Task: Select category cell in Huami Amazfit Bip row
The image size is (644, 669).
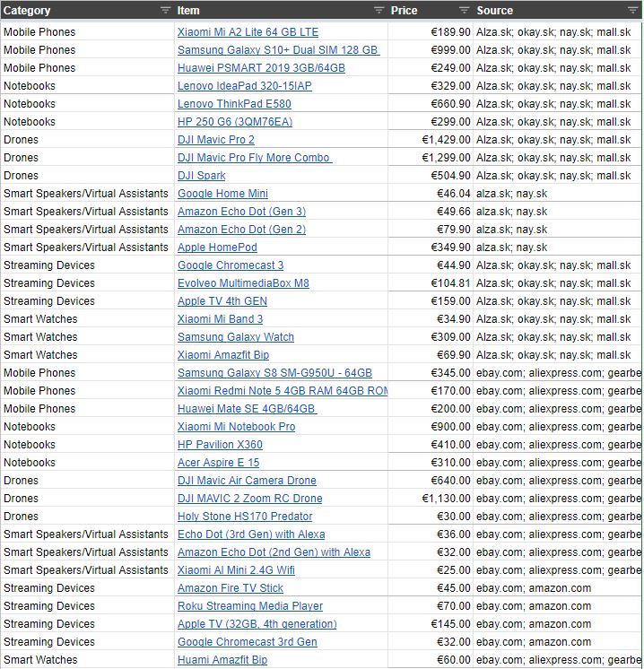Action: (x=87, y=659)
